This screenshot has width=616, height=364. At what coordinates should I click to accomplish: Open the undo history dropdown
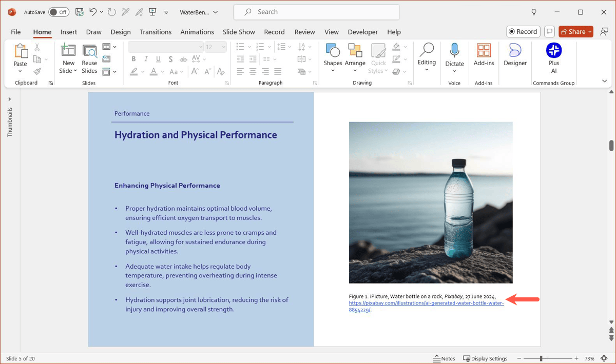[x=101, y=12]
